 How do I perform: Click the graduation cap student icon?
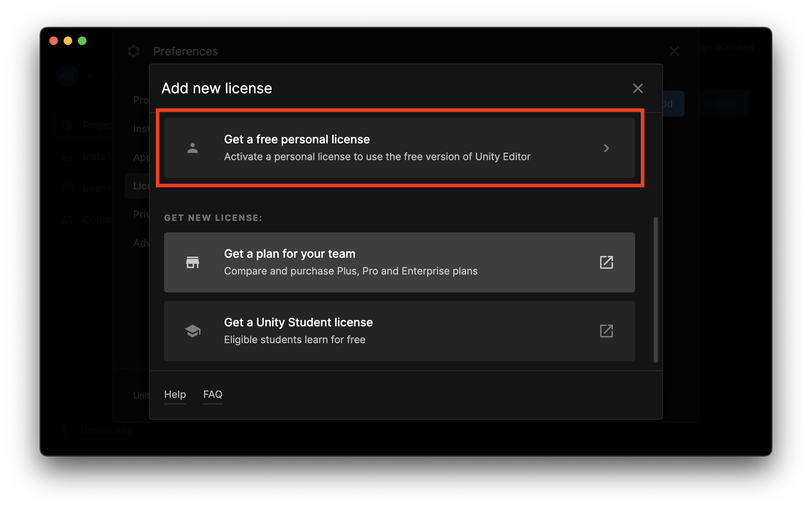click(193, 331)
